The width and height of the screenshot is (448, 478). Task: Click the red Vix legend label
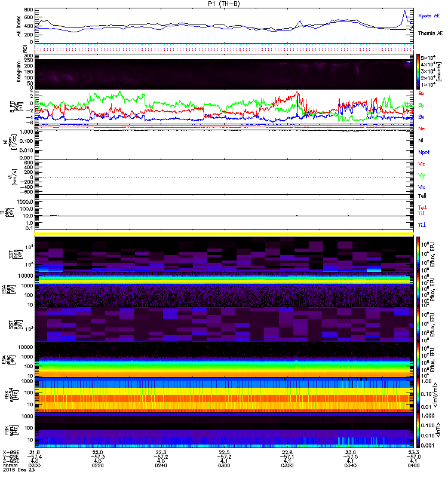(422, 164)
